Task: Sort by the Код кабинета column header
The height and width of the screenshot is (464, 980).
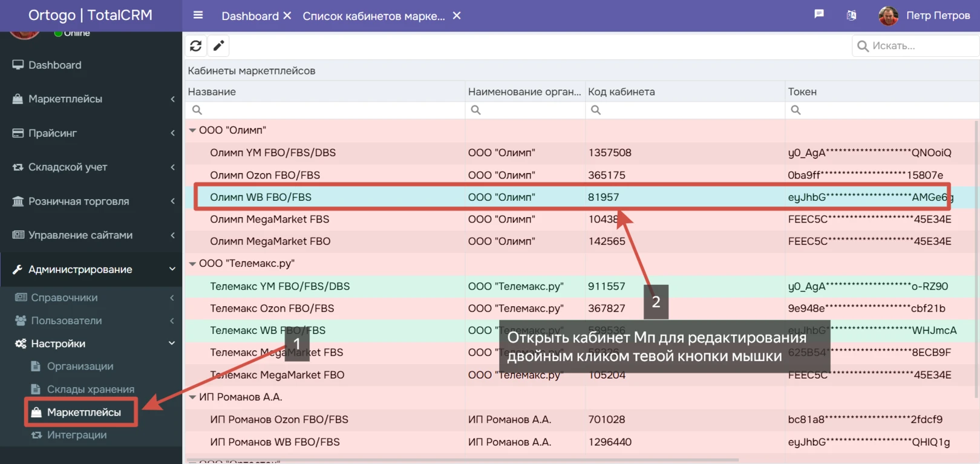Action: pos(685,91)
